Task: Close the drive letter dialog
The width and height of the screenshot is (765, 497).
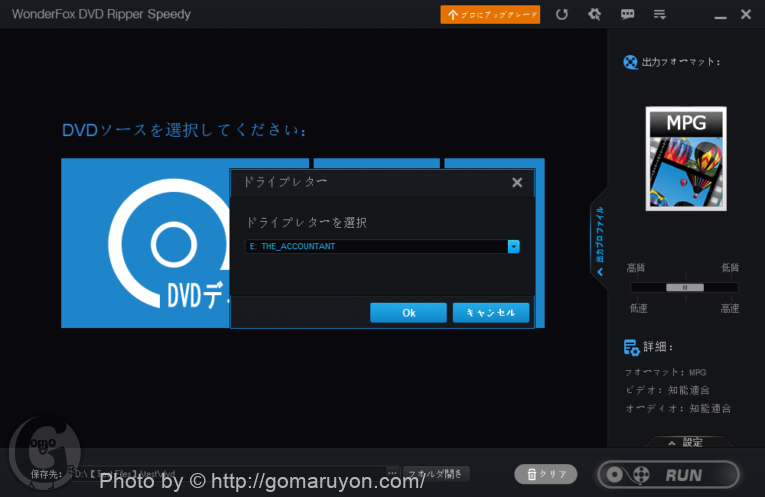Action: click(517, 182)
